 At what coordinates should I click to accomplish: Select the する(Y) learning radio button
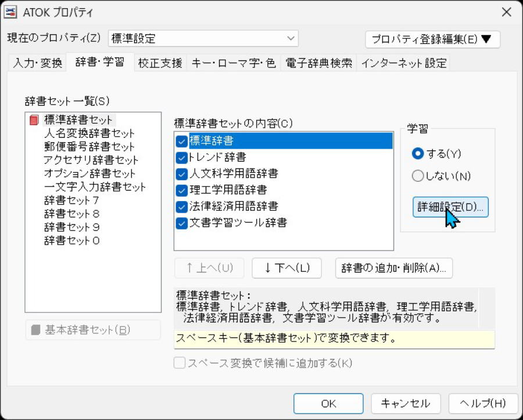point(418,154)
